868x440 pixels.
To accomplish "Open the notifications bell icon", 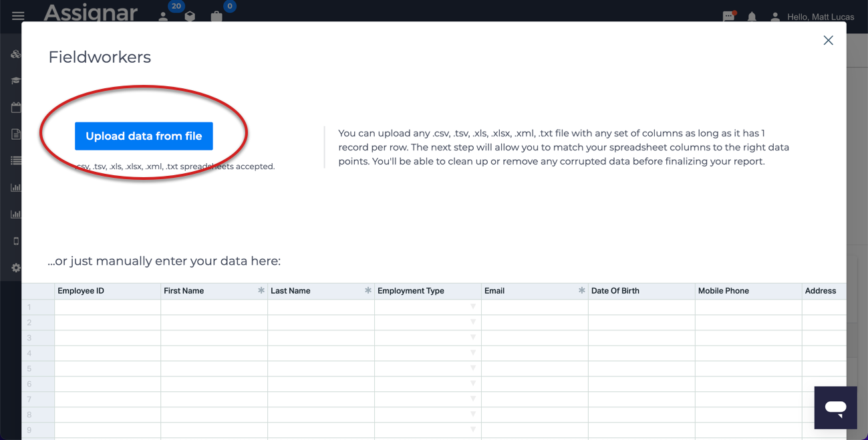I will [752, 17].
